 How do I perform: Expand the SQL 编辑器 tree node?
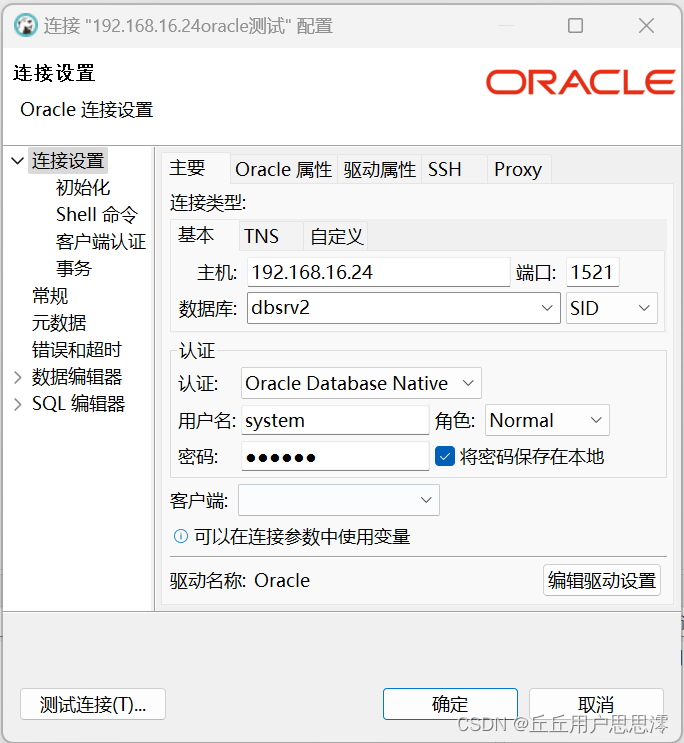18,404
